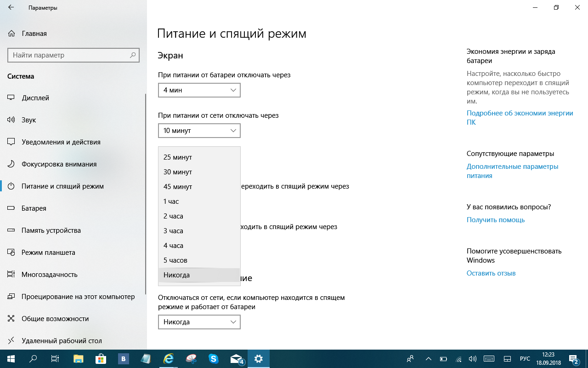Open Память устройства section
Image resolution: width=588 pixels, height=368 pixels.
tap(73, 230)
